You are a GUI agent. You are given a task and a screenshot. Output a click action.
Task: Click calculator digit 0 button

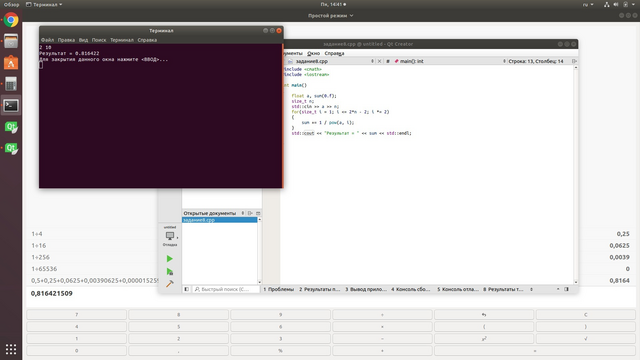pyautogui.click(x=76, y=351)
